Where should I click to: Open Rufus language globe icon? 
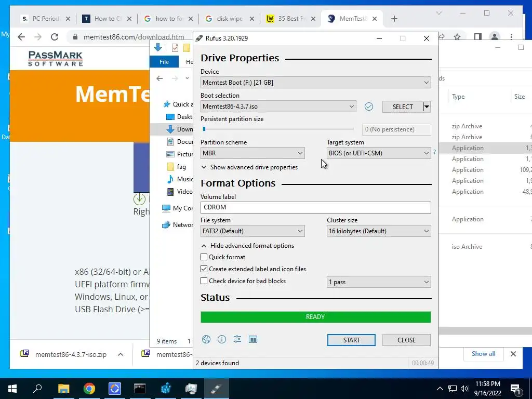coord(206,339)
